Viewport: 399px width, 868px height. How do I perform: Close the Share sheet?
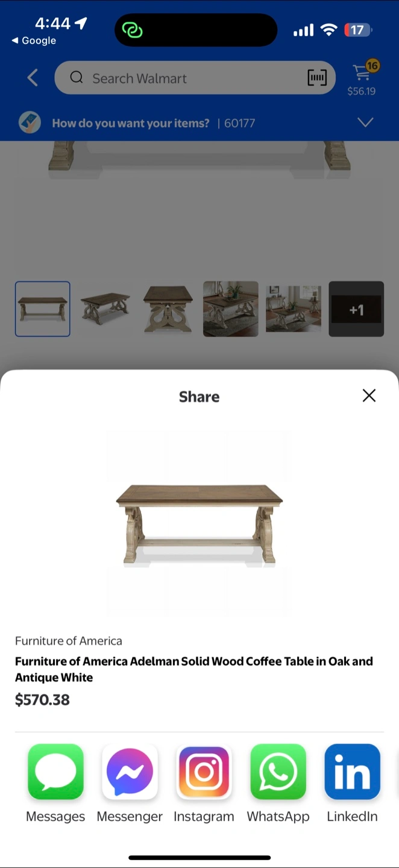(369, 395)
